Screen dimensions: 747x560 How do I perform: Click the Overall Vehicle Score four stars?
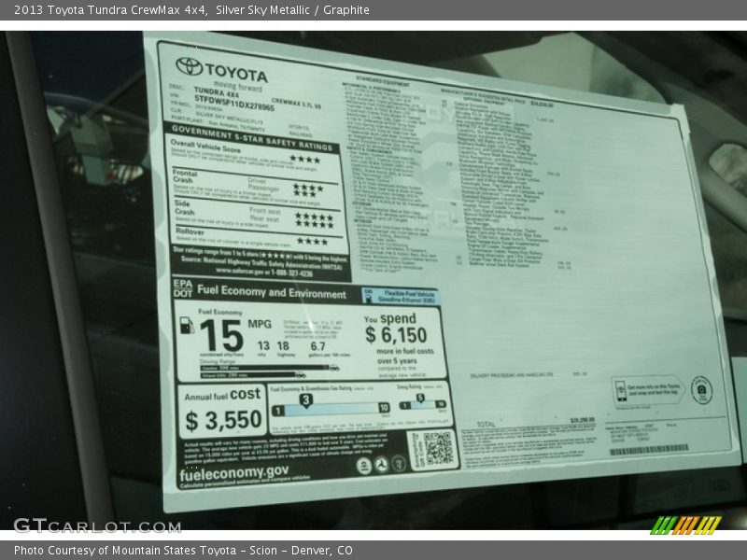point(305,159)
